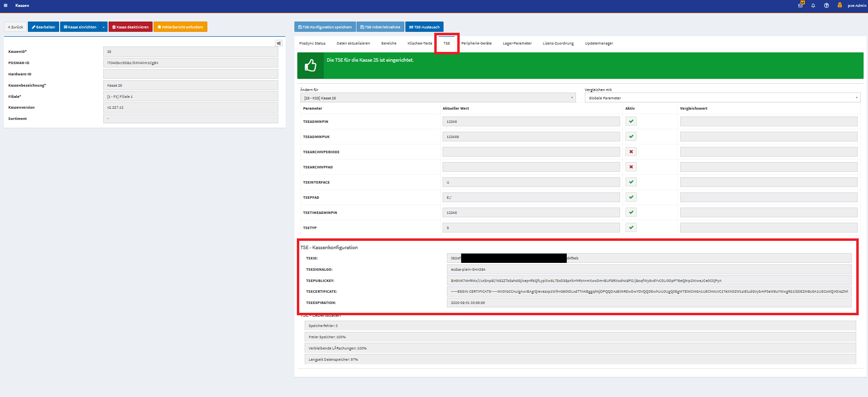The image size is (868, 397).
Task: Open the hamburger menu next to Kassen
Action: click(5, 5)
